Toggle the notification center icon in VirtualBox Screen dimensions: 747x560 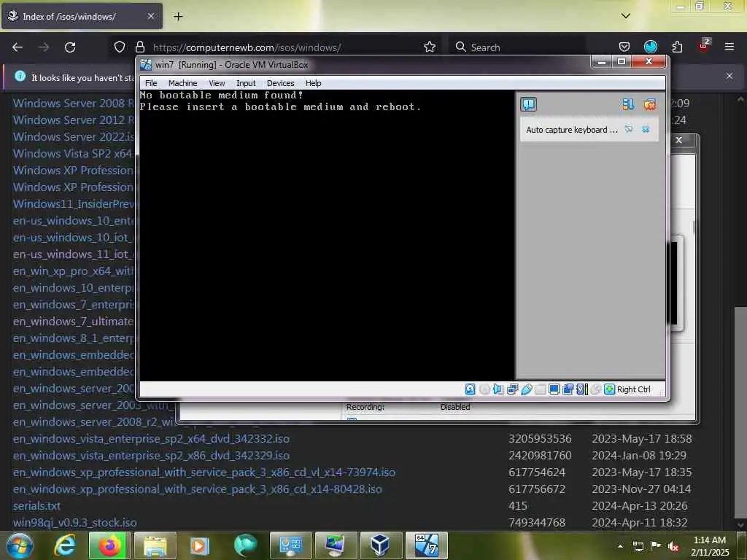click(x=528, y=104)
